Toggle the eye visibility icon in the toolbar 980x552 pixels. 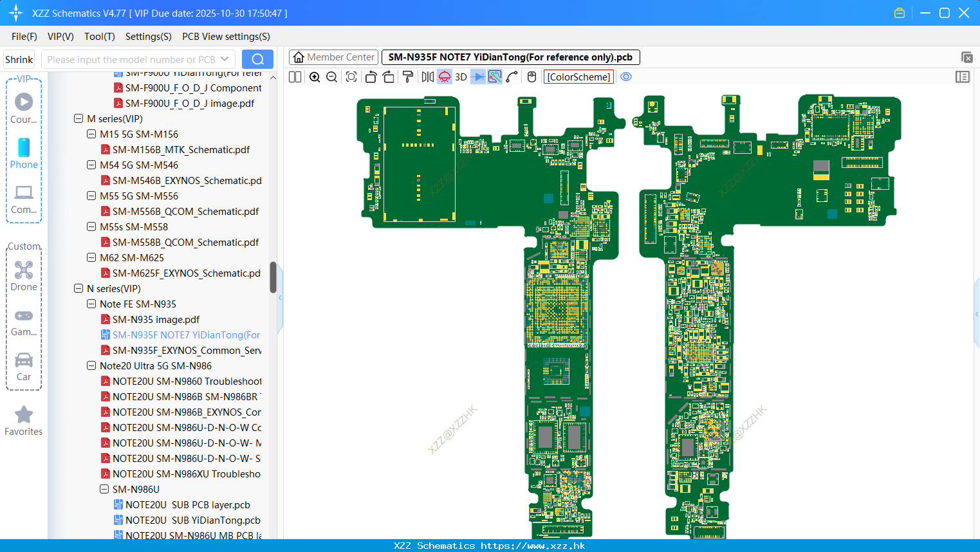(626, 77)
